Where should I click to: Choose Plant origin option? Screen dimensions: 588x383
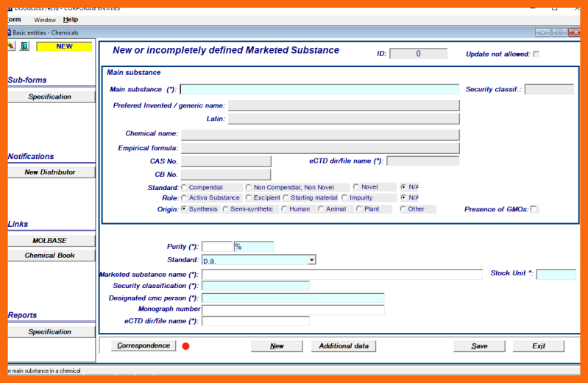coord(359,208)
